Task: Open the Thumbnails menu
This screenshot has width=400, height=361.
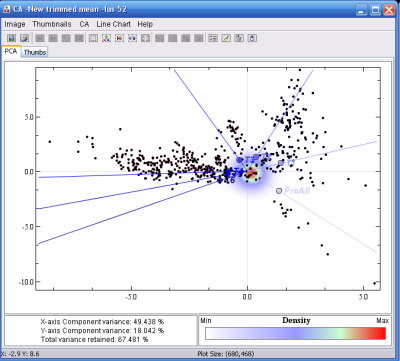Action: click(x=52, y=24)
